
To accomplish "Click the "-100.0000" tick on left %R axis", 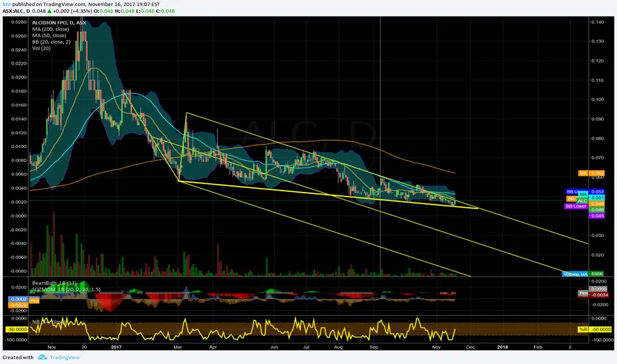I will (x=17, y=340).
